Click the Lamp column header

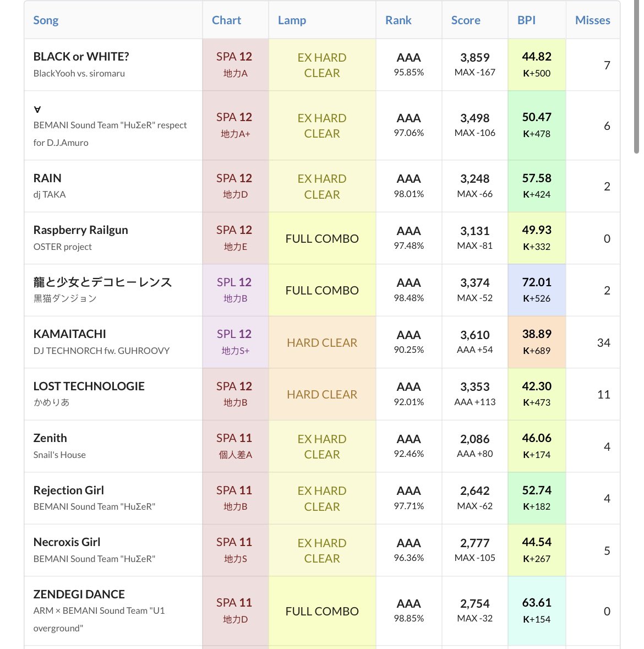292,20
